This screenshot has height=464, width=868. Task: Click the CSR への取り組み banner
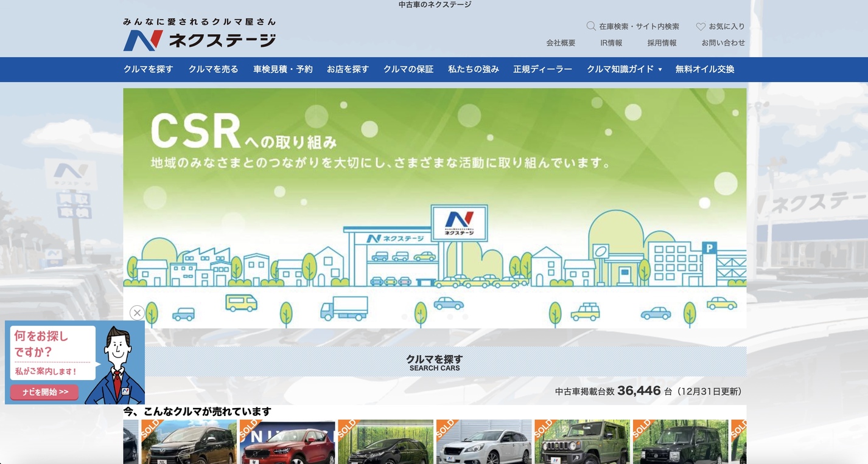(435, 208)
